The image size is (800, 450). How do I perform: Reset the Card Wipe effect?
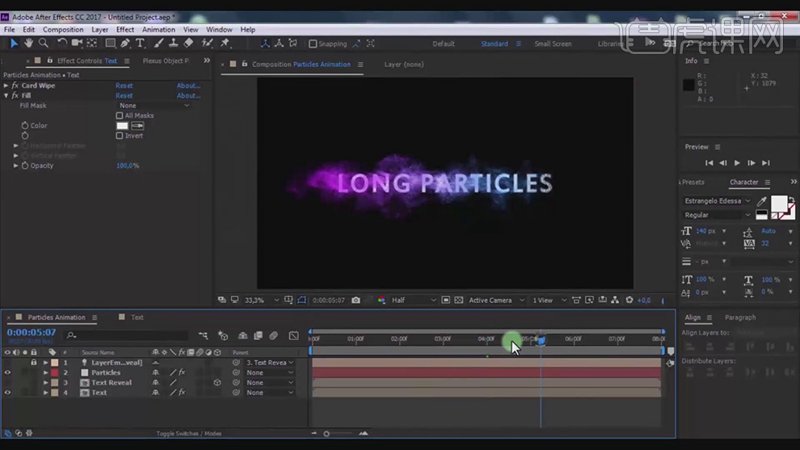coord(124,86)
